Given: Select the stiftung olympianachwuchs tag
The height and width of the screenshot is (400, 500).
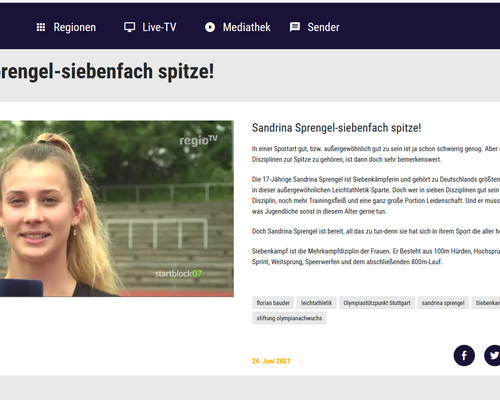Looking at the screenshot, I should [x=289, y=318].
